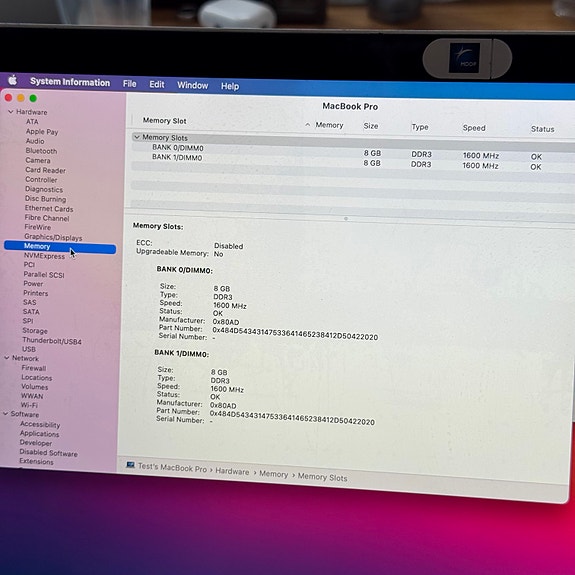Select Applications under Software

pyautogui.click(x=39, y=434)
